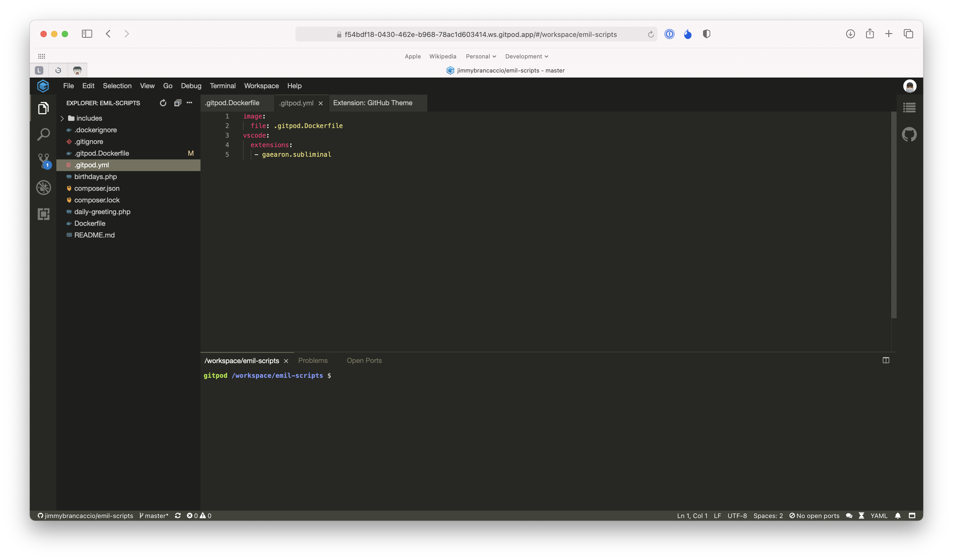Image resolution: width=953 pixels, height=560 pixels.
Task: Open the Extensions activity bar icon
Action: coord(44,214)
